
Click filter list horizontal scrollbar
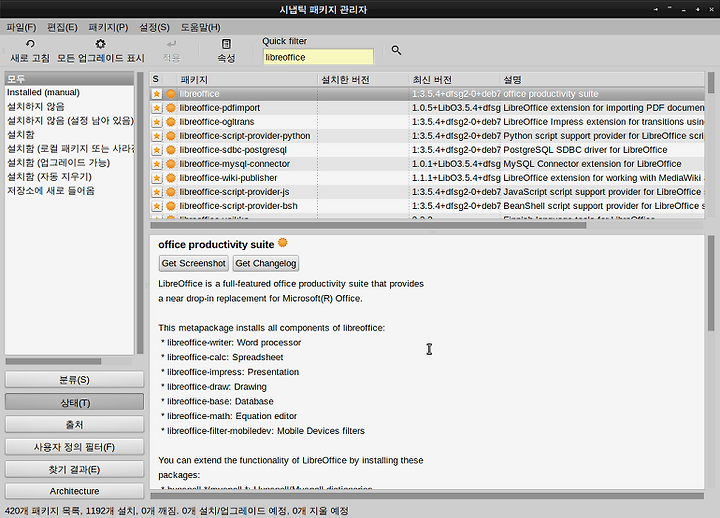click(53, 361)
